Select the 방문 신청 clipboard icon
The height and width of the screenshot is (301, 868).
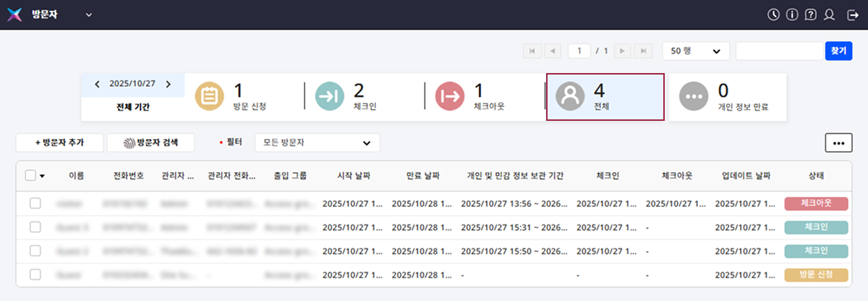210,96
